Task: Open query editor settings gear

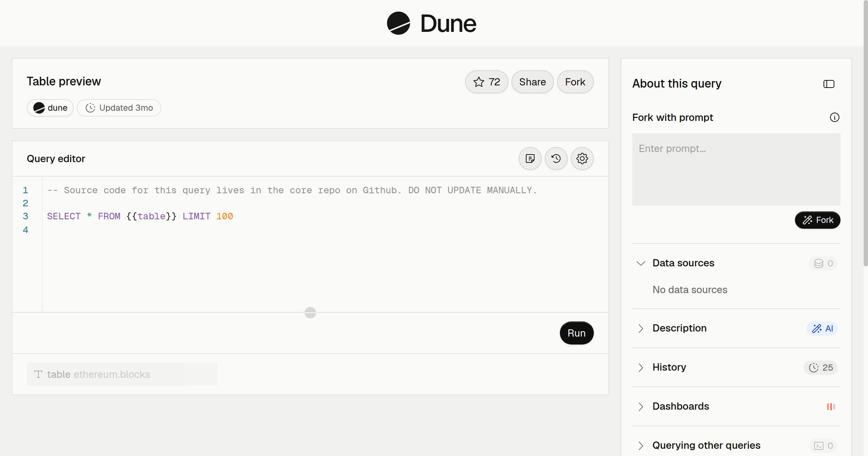Action: (582, 159)
